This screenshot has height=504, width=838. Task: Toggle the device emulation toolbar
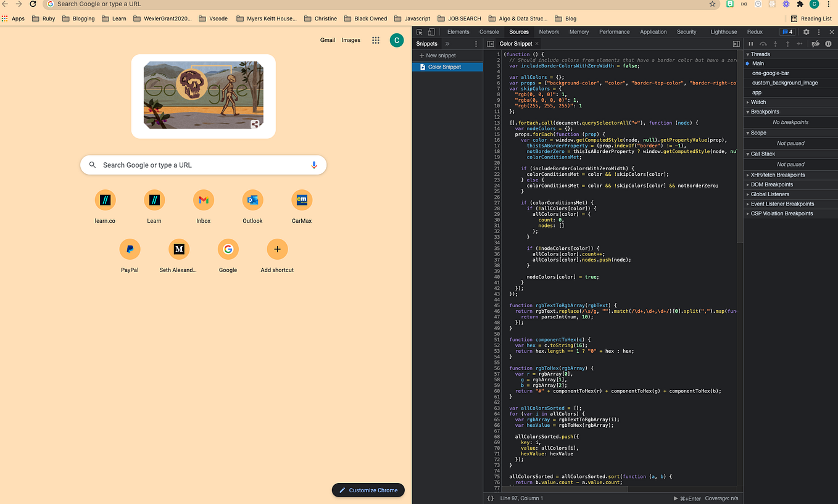[431, 31]
